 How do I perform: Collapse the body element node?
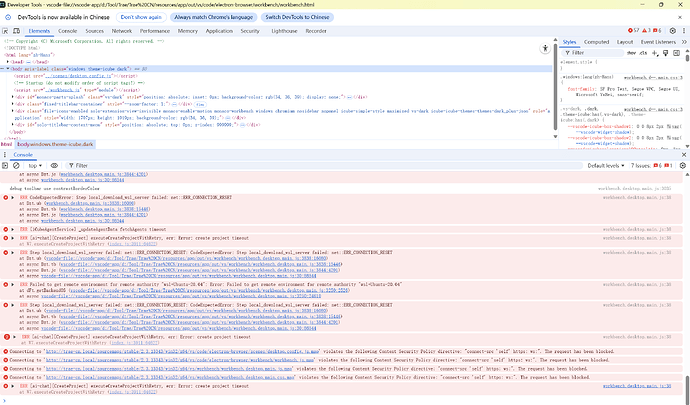click(x=8, y=69)
